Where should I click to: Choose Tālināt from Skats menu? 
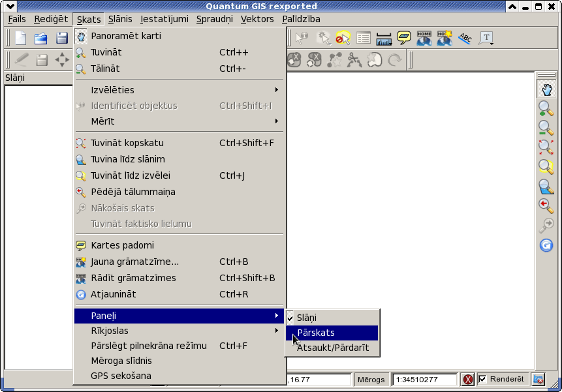179,68
